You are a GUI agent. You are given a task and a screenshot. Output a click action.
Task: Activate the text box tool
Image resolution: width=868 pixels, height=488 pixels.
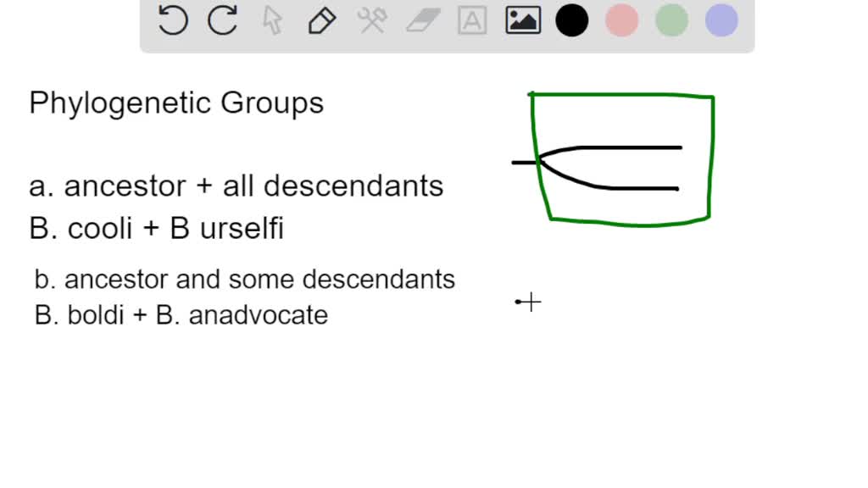tap(472, 20)
